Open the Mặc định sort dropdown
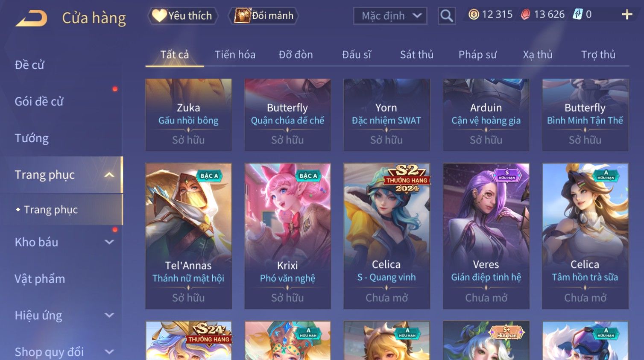Image resolution: width=644 pixels, height=360 pixels. pyautogui.click(x=390, y=16)
